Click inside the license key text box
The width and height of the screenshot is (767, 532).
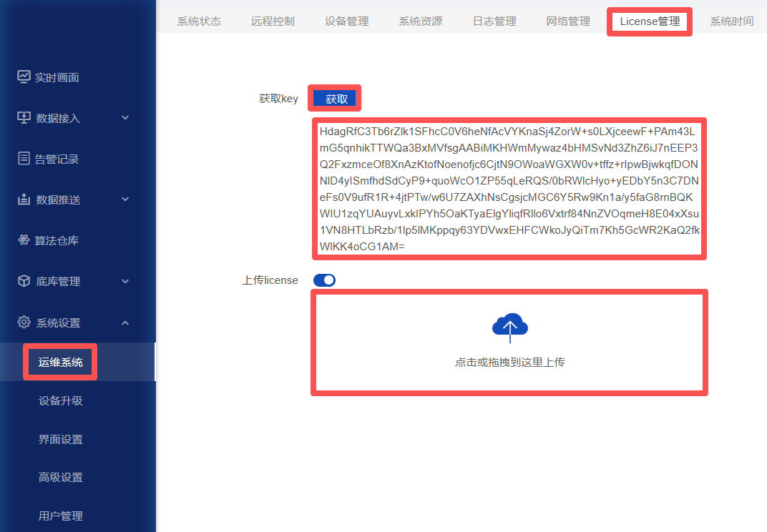(509, 189)
